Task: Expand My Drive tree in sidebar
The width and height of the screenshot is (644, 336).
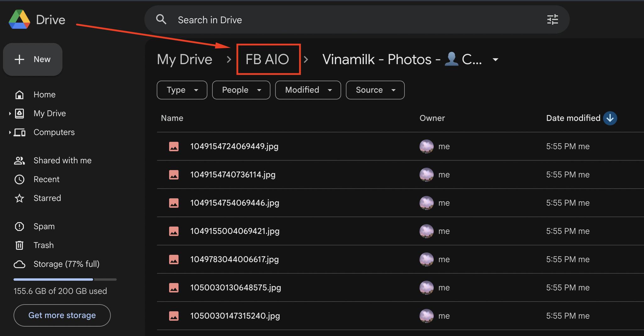Action: (10, 113)
